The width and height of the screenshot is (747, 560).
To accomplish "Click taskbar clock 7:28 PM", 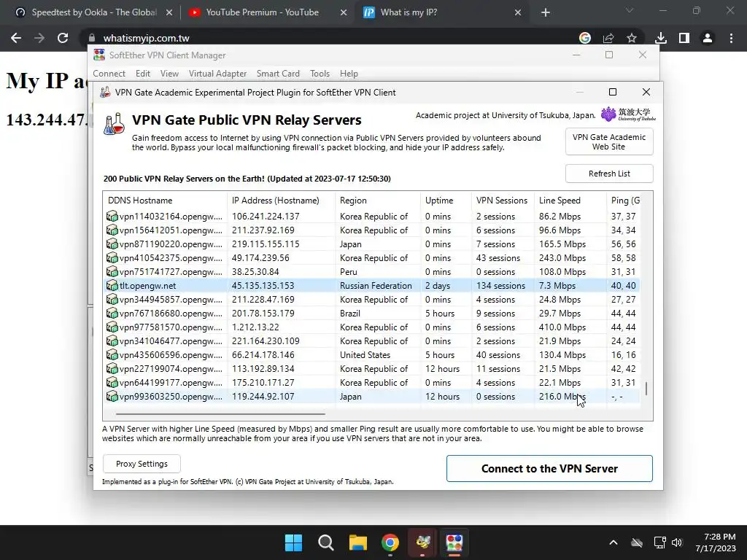I will point(715,542).
